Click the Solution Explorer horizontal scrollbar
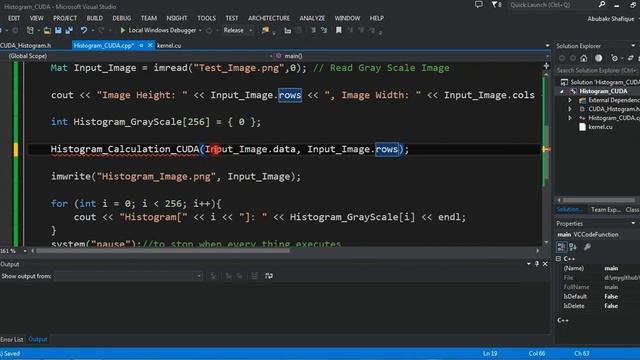This screenshot has height=360, width=640. tap(598, 200)
